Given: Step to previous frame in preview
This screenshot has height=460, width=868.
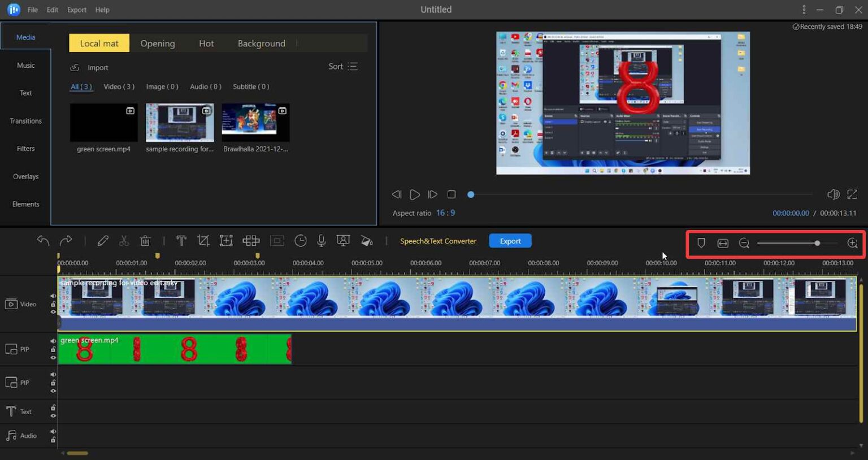Looking at the screenshot, I should (397, 194).
